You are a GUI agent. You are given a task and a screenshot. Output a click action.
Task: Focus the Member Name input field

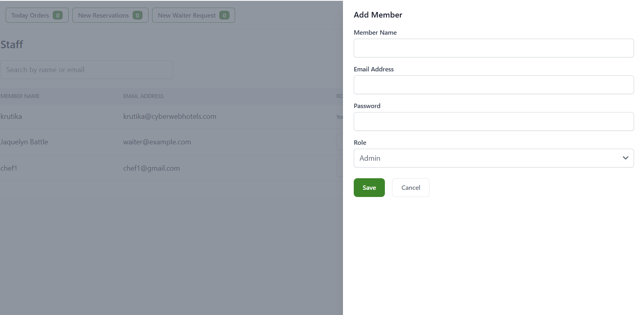point(493,48)
